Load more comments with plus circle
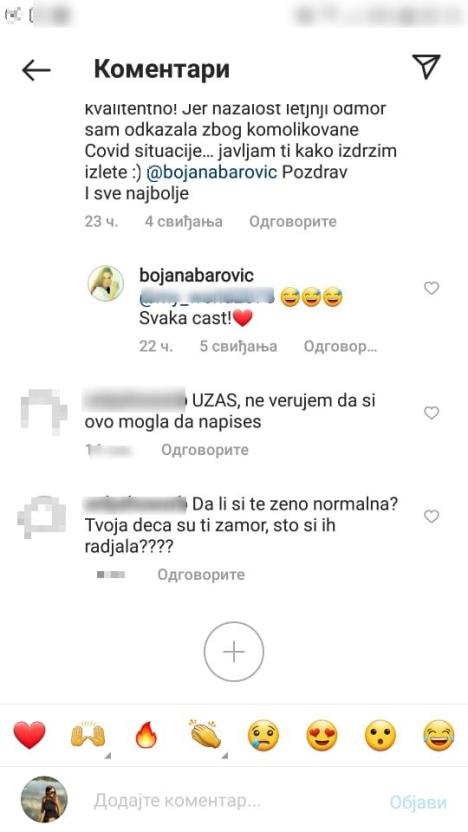Viewport: 468px width, 832px height. (x=234, y=652)
